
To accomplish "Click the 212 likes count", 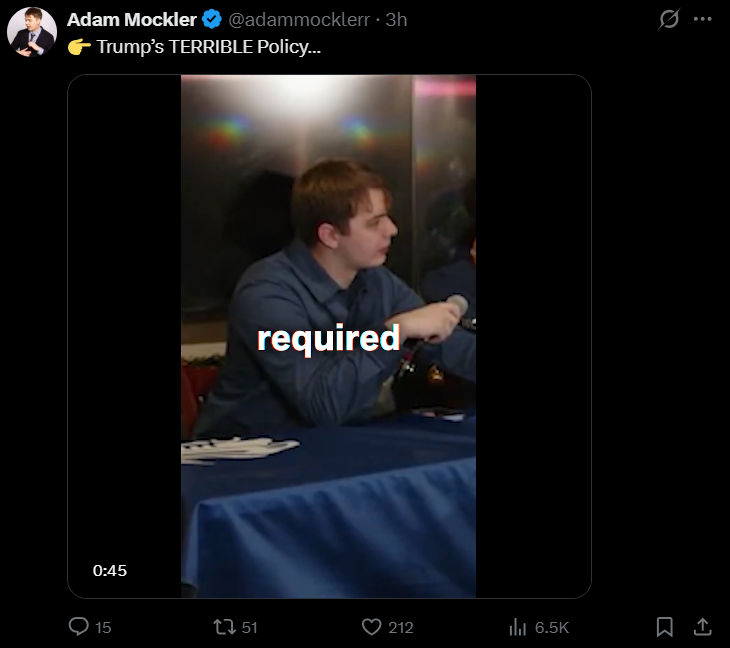I will tap(401, 628).
